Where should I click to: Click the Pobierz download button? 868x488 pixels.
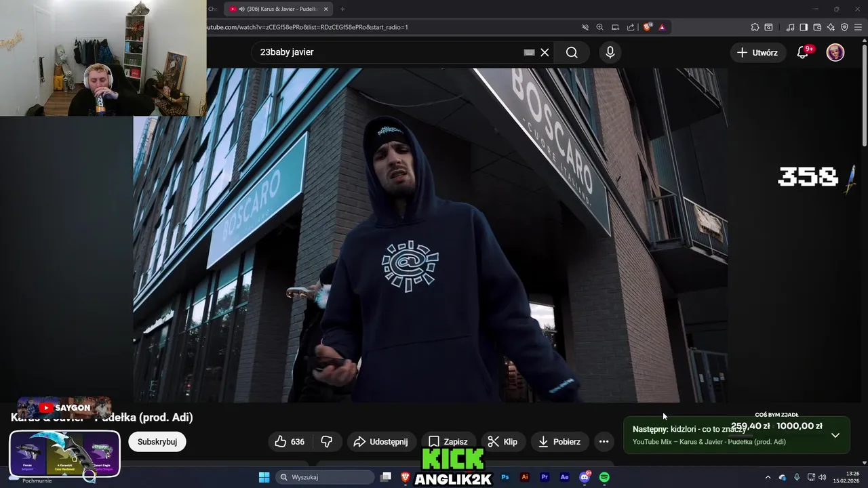point(560,441)
